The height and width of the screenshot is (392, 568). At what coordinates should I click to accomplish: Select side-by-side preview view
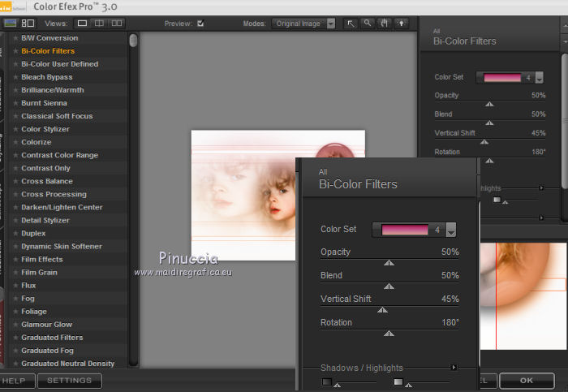coord(117,24)
